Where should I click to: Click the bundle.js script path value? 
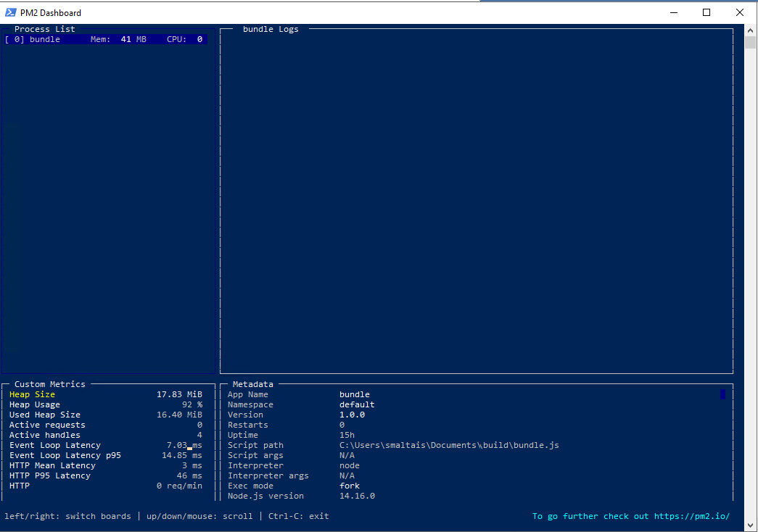pos(449,445)
